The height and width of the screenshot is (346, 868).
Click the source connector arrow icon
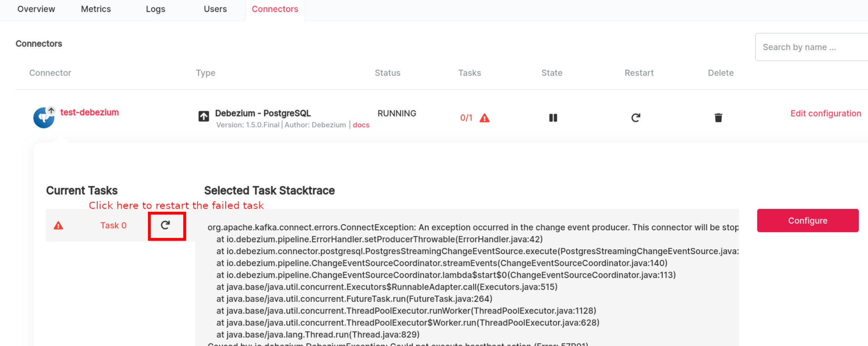click(x=203, y=117)
